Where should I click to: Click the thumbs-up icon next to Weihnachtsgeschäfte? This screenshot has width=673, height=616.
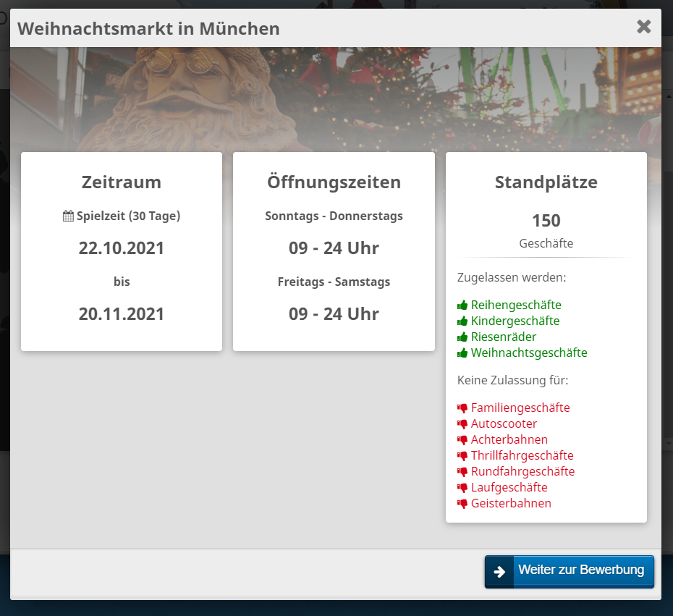tap(462, 353)
